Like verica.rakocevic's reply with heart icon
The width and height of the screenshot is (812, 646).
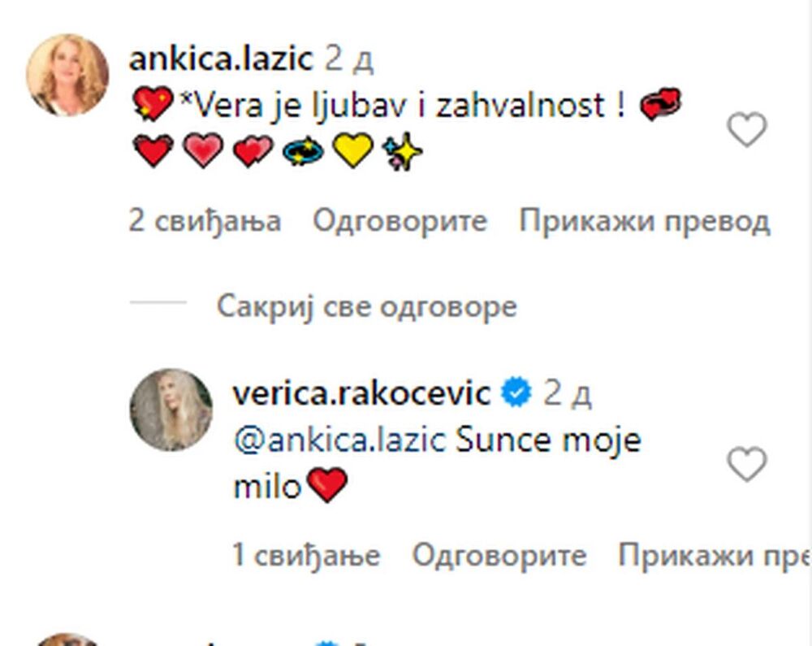click(x=747, y=464)
